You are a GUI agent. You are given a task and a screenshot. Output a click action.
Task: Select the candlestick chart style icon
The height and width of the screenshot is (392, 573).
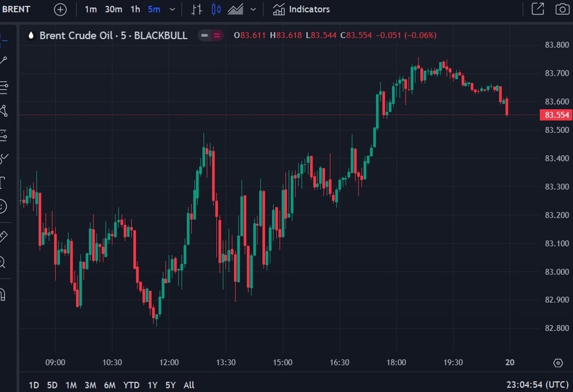coord(216,9)
